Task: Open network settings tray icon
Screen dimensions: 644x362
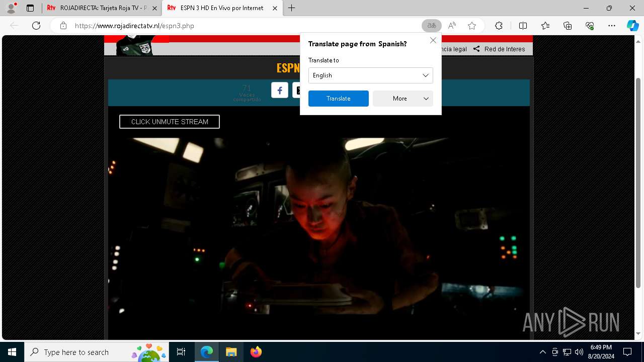Action: point(567,352)
